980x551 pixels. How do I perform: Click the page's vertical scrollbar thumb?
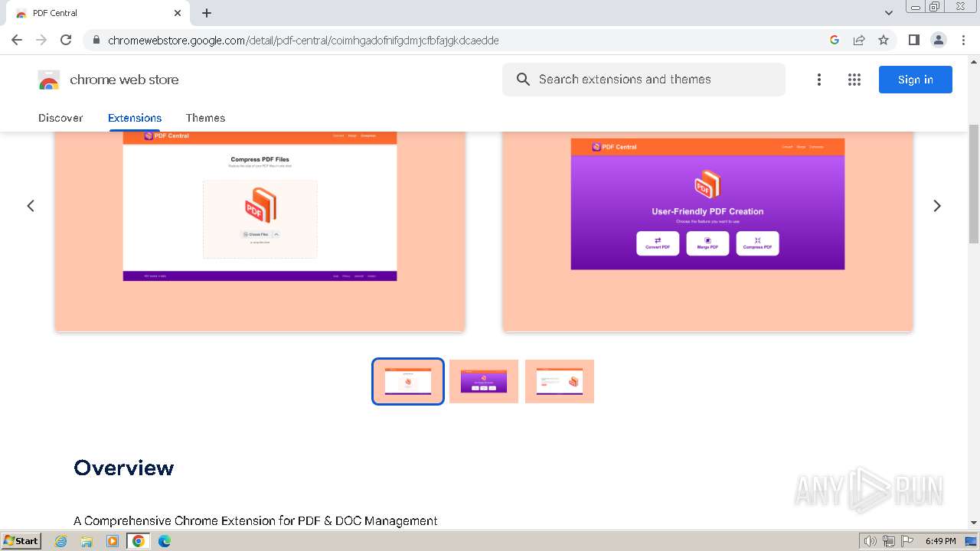(x=974, y=184)
